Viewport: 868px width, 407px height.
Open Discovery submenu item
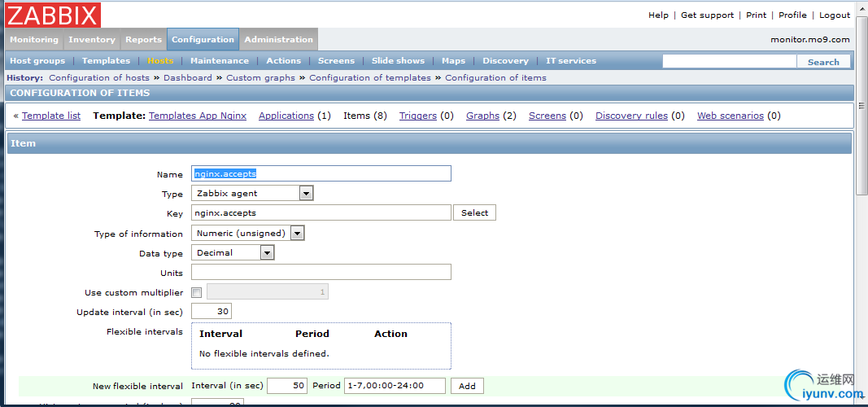pos(505,61)
